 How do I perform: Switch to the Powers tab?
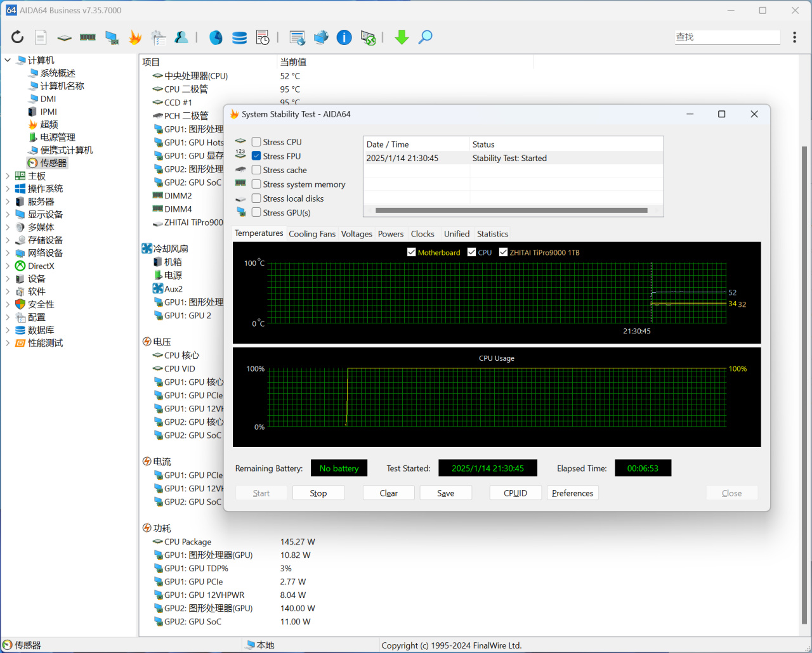[x=391, y=234]
